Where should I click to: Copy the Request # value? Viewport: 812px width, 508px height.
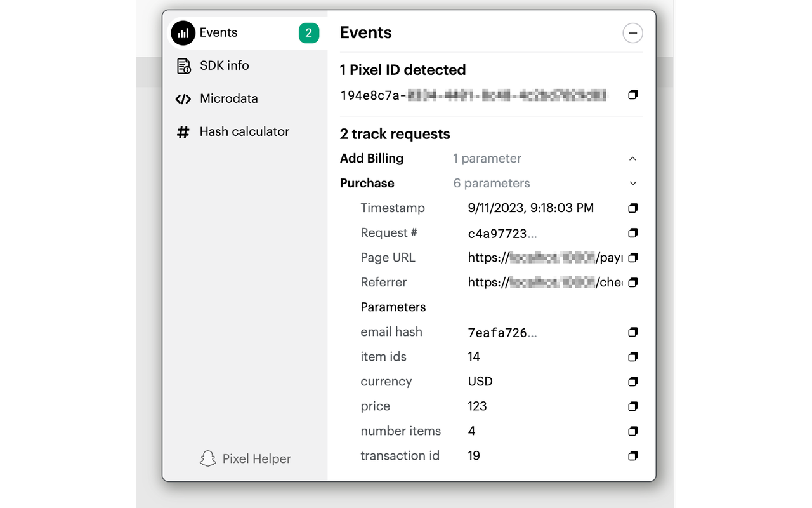[632, 233]
